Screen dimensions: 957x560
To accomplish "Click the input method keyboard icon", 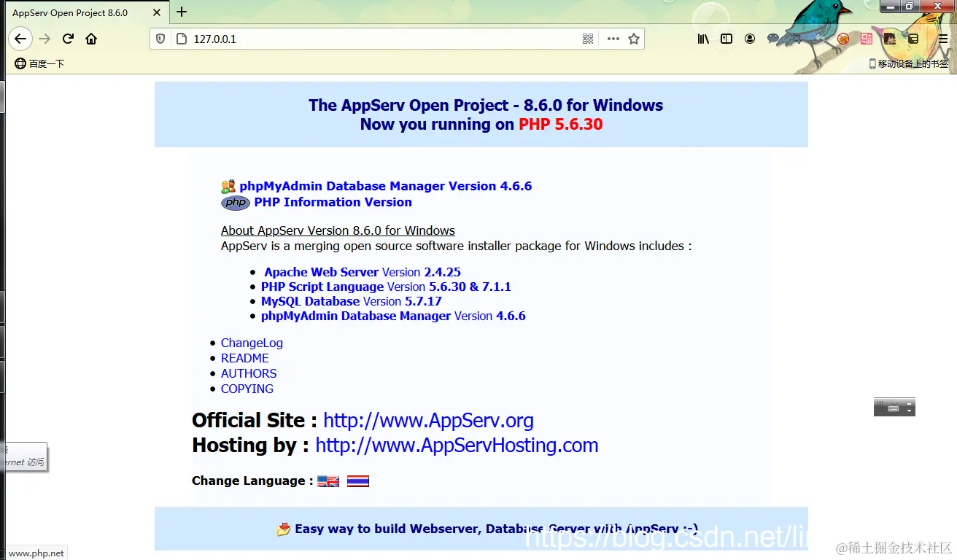I will click(x=893, y=409).
